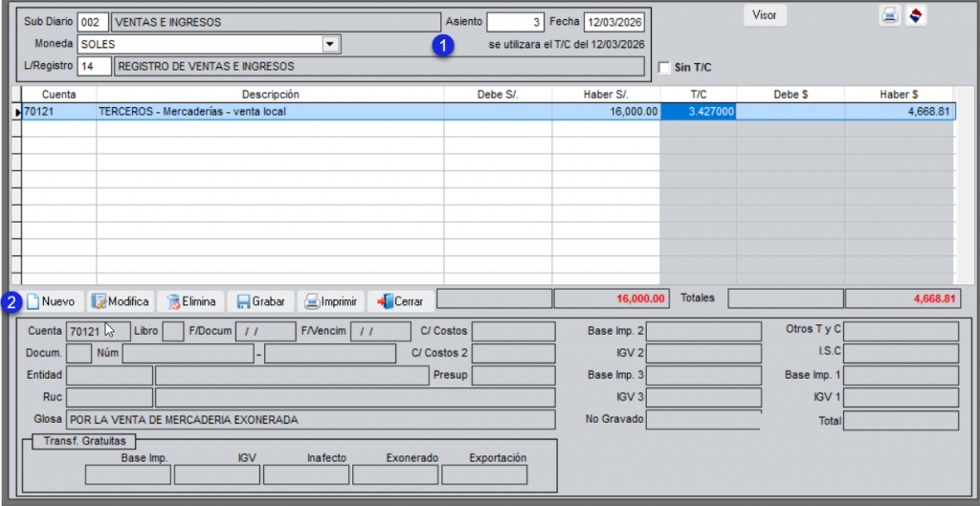Click the L/Registro code field 14
Screen dimensions: 980x506
(x=95, y=66)
